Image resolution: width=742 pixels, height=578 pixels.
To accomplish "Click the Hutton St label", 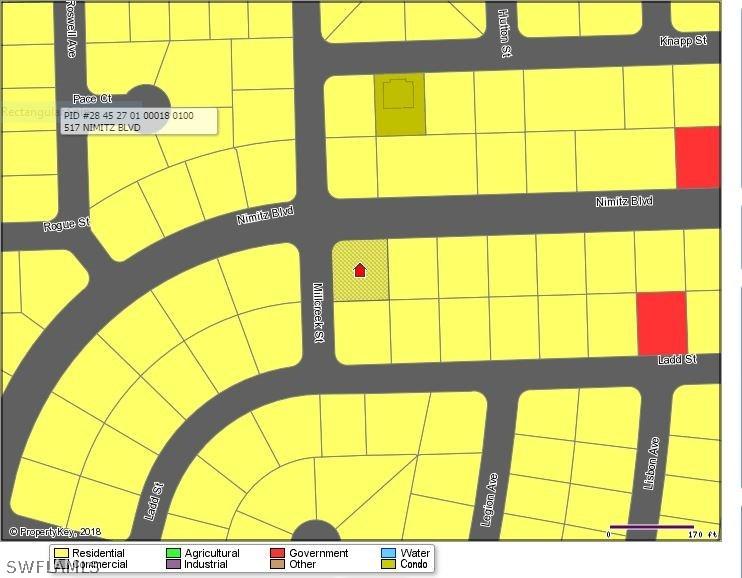I will [x=505, y=33].
